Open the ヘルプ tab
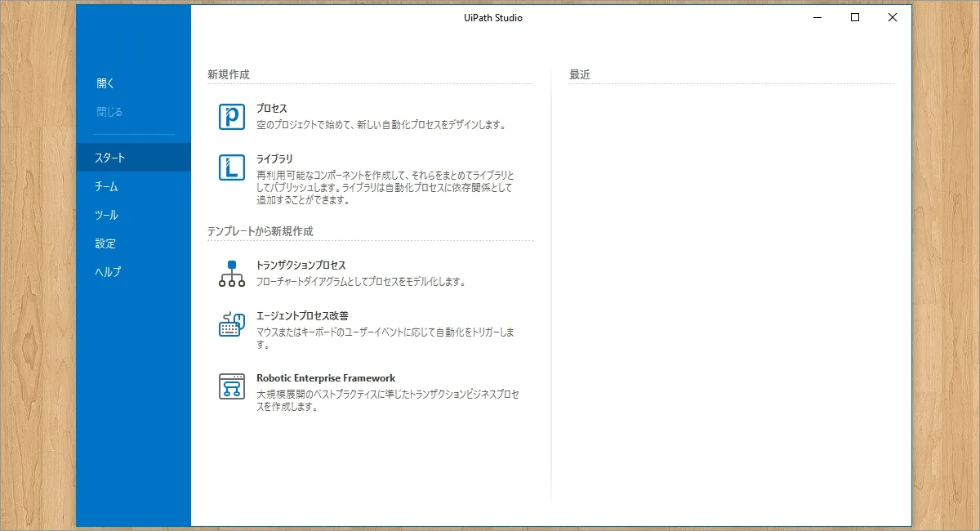This screenshot has width=980, height=531. click(133, 272)
